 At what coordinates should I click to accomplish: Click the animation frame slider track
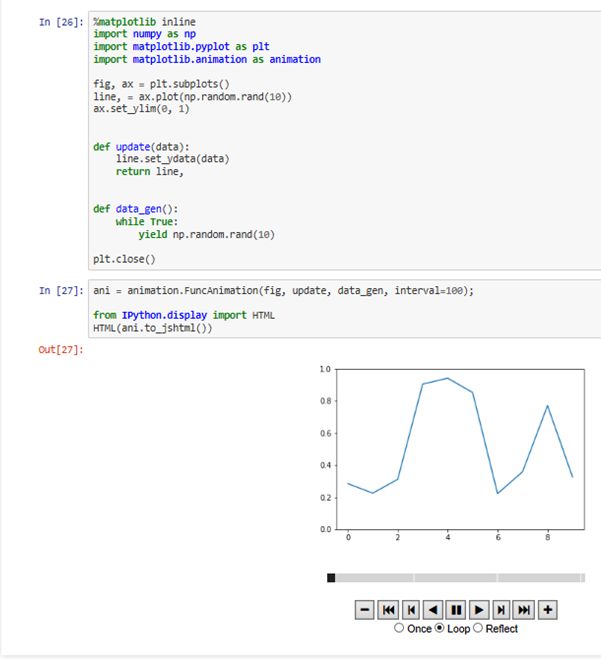click(456, 578)
